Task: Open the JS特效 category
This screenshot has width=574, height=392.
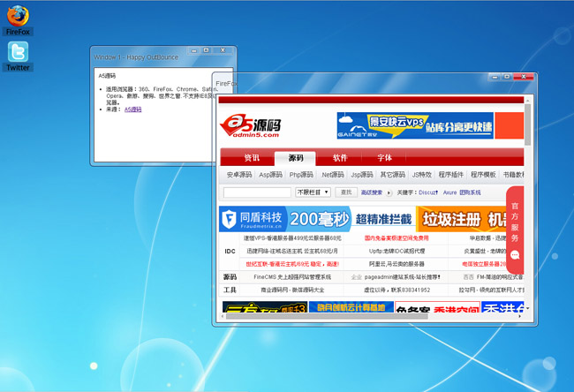Action: coord(422,175)
